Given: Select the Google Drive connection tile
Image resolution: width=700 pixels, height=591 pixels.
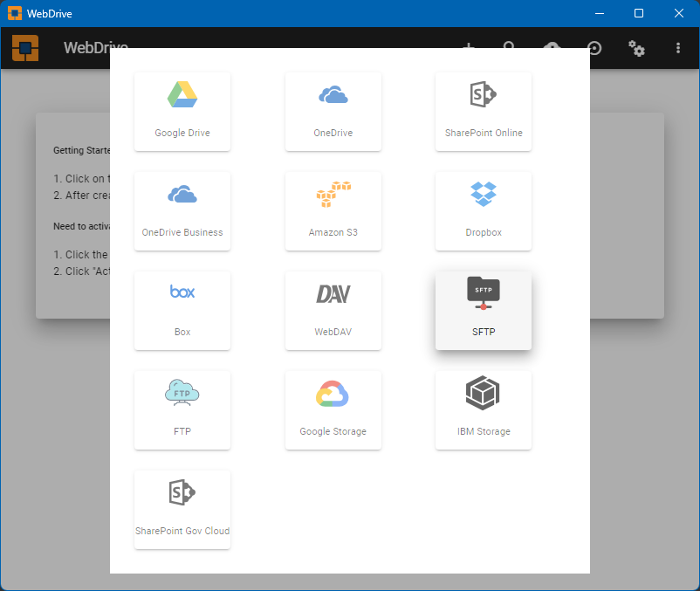Looking at the screenshot, I should pyautogui.click(x=182, y=111).
